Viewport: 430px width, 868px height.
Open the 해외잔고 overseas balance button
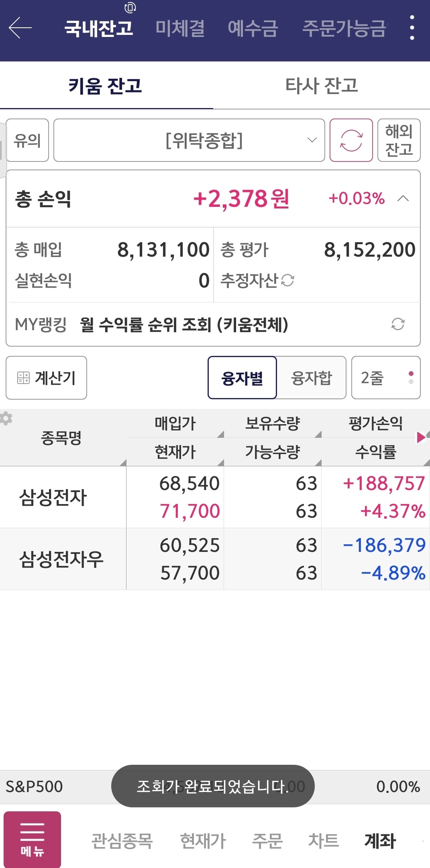coord(399,140)
